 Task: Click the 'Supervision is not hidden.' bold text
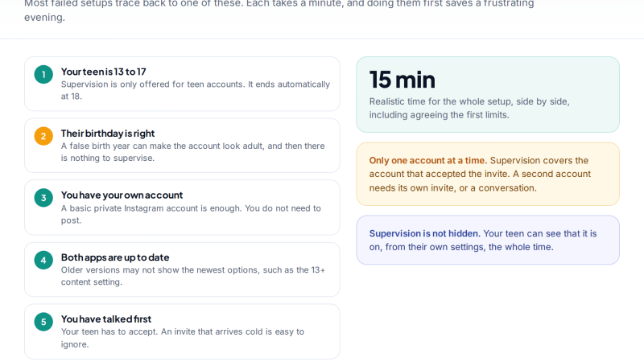(425, 233)
